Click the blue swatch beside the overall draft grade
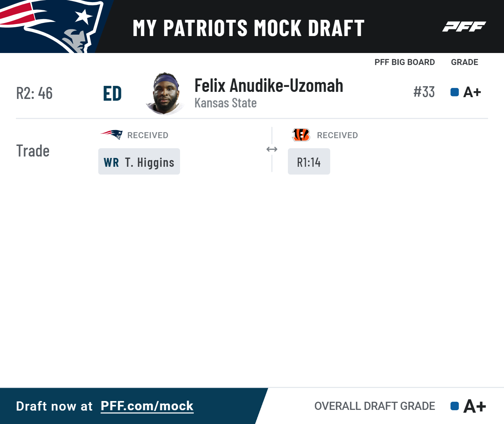The image size is (504, 424). [454, 406]
